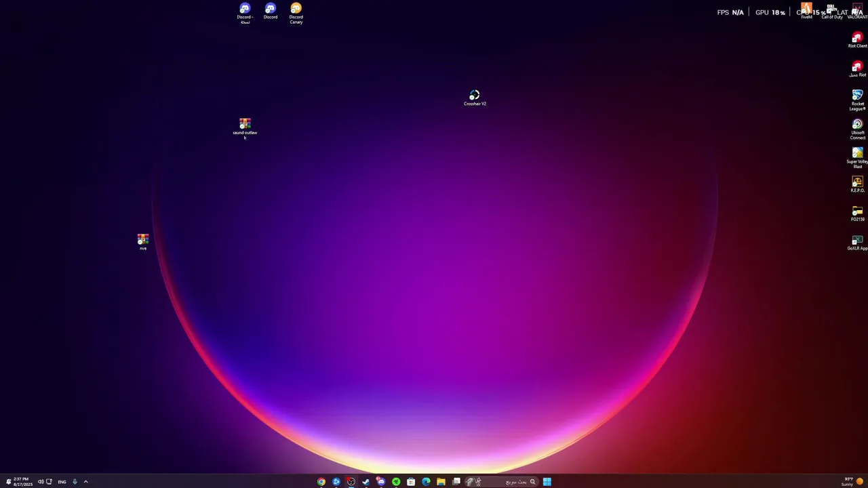Open OBS Studio from the taskbar

click(x=351, y=482)
